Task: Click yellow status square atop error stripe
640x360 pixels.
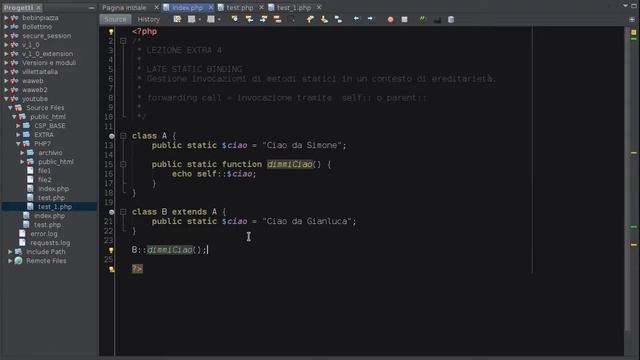Action: (633, 32)
